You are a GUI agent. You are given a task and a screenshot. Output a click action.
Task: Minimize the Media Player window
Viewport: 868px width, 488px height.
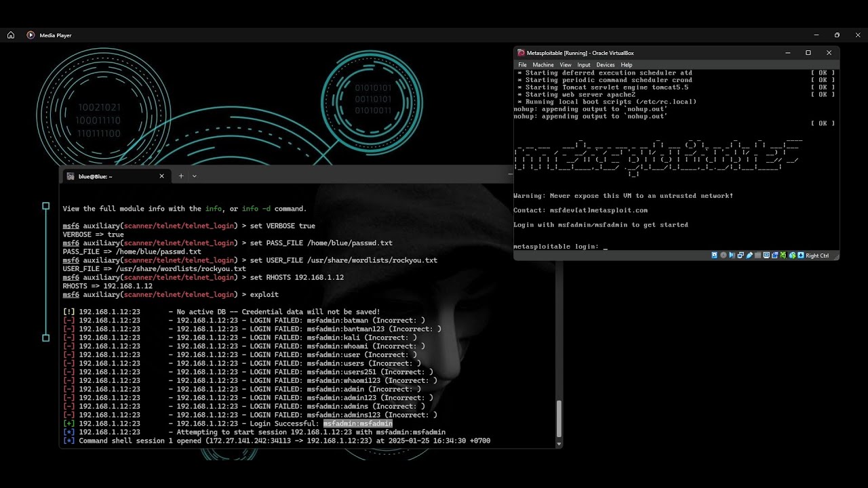[816, 35]
